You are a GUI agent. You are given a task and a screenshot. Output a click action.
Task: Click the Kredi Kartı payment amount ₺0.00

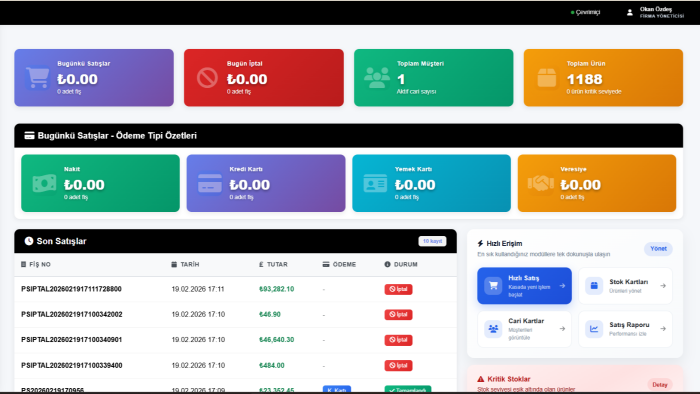click(250, 185)
